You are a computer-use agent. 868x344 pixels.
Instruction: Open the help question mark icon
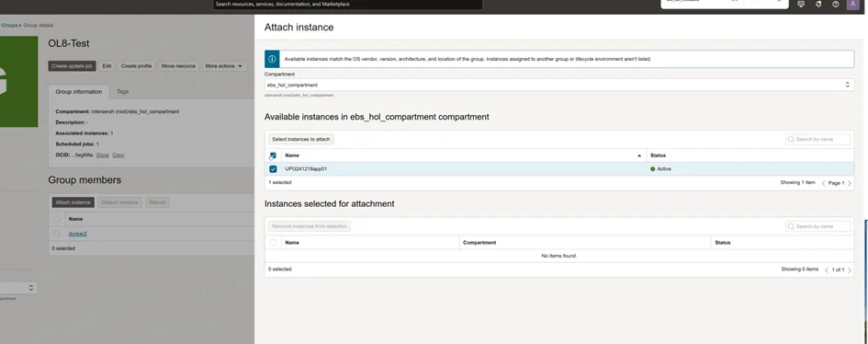click(x=835, y=4)
